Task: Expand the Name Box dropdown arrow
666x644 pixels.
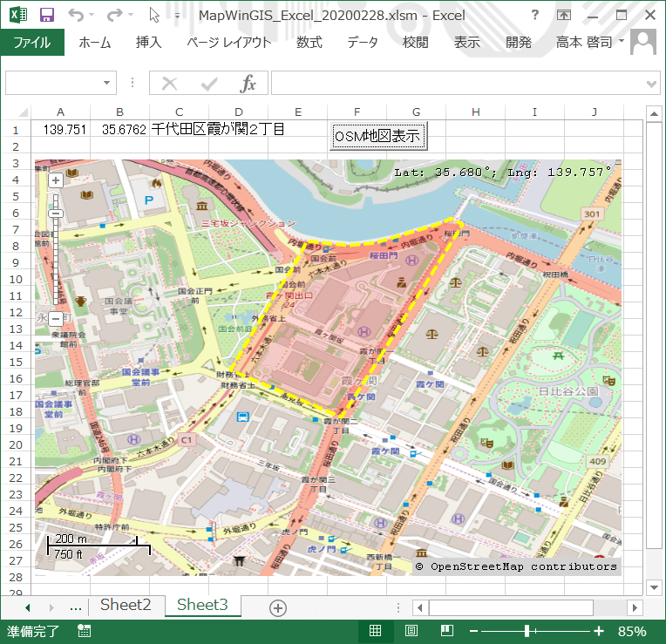Action: pyautogui.click(x=107, y=83)
